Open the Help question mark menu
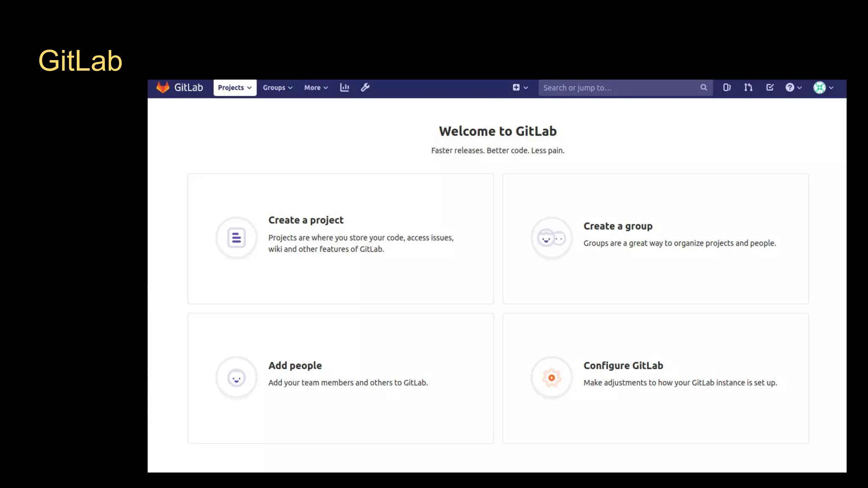 click(793, 87)
